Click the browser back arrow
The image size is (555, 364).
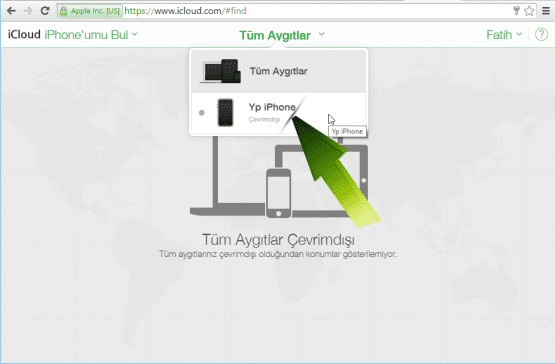tap(11, 11)
